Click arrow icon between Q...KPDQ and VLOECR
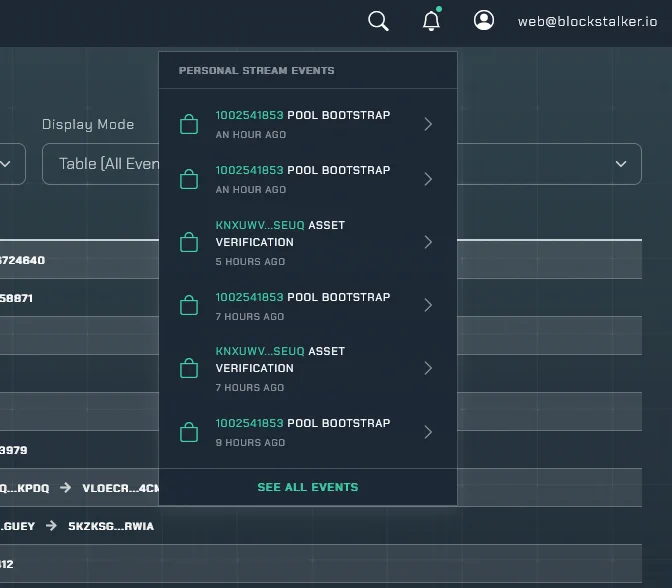The width and height of the screenshot is (672, 588). click(66, 488)
